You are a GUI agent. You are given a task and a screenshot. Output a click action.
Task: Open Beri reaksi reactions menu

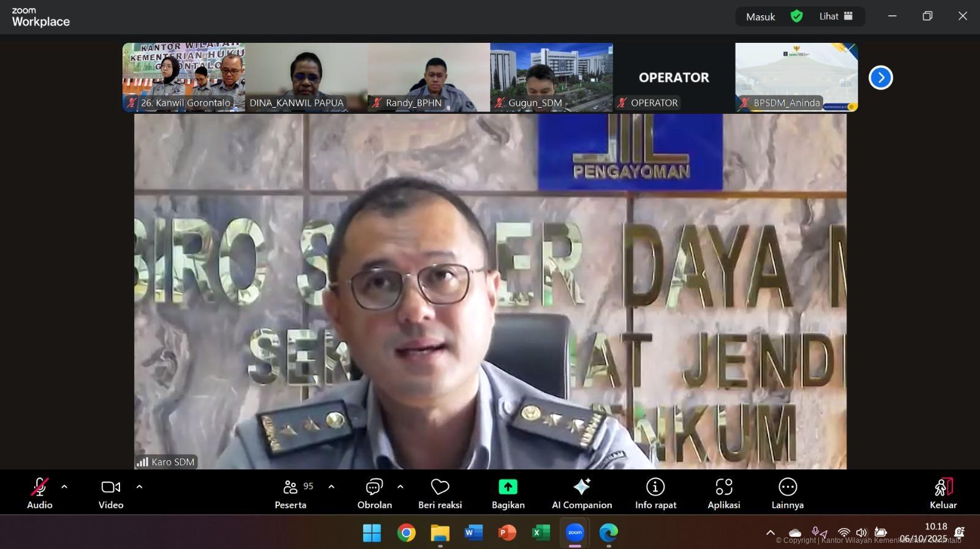pyautogui.click(x=440, y=493)
